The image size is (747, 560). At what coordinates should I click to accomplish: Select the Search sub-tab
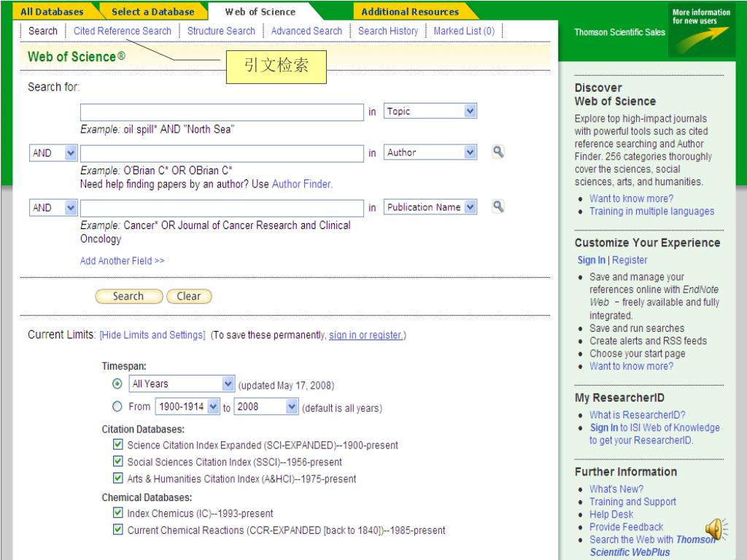click(43, 31)
